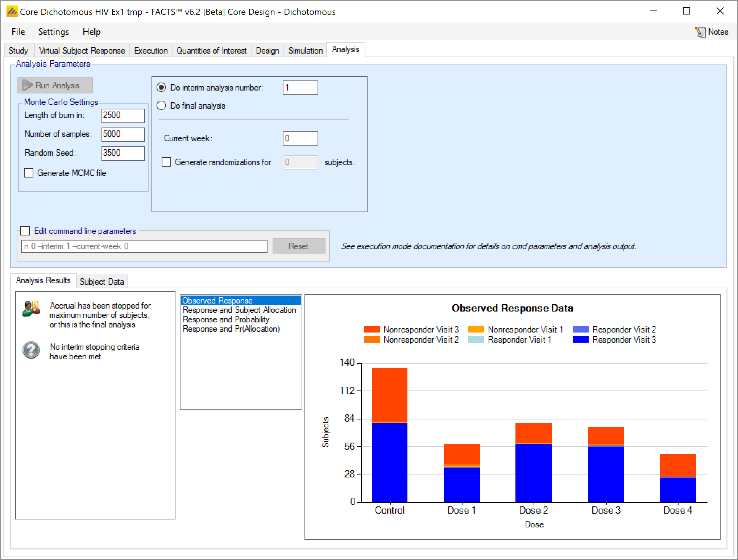The height and width of the screenshot is (560, 738).
Task: Switch to the Simulation tab
Action: 305,50
